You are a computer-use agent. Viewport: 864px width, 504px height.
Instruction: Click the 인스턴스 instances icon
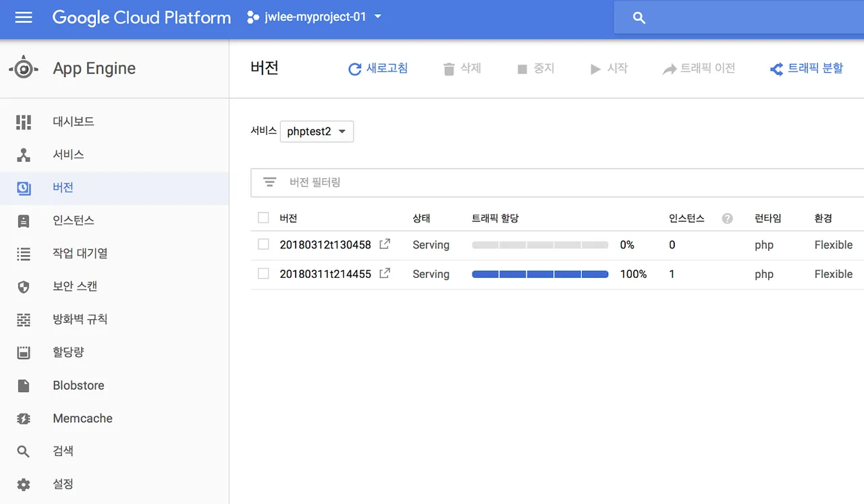[x=24, y=221]
